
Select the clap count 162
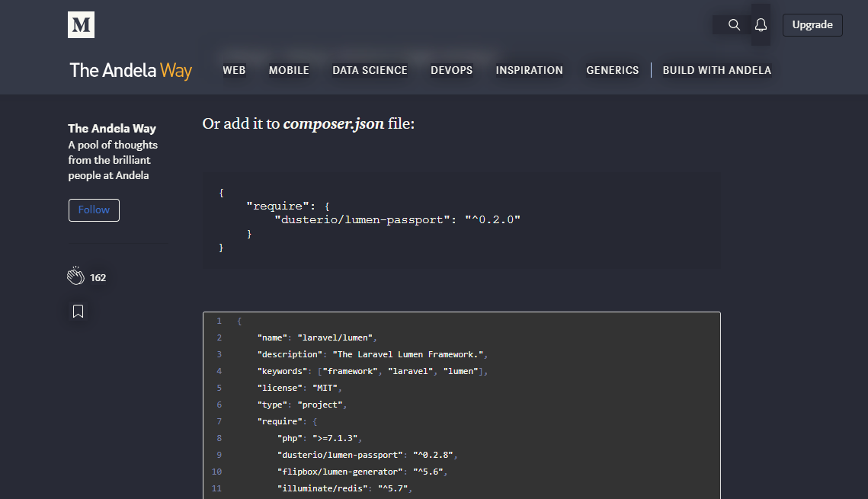pyautogui.click(x=98, y=277)
